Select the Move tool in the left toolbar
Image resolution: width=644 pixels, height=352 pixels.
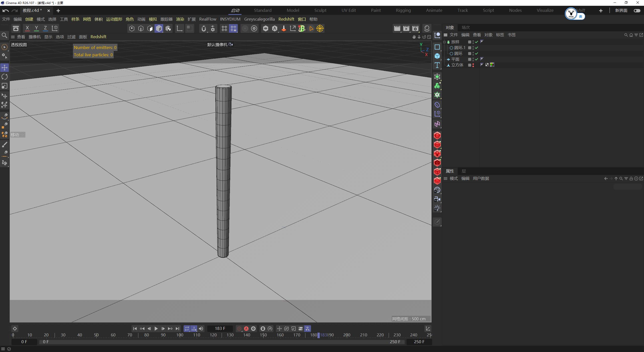[x=5, y=67]
